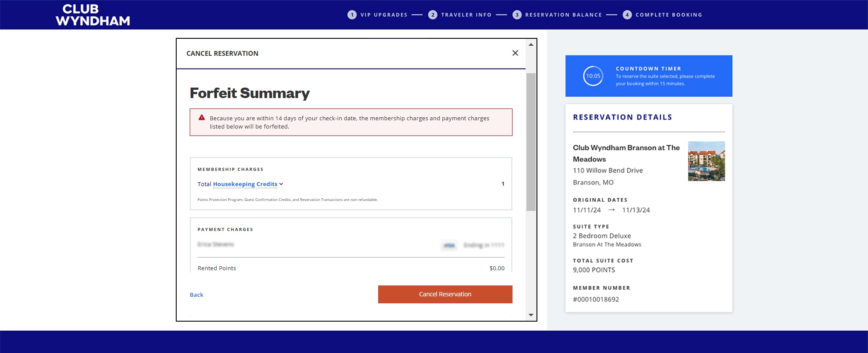Click the Visa card icon
Screen dimensions: 868x353
[x=449, y=245]
